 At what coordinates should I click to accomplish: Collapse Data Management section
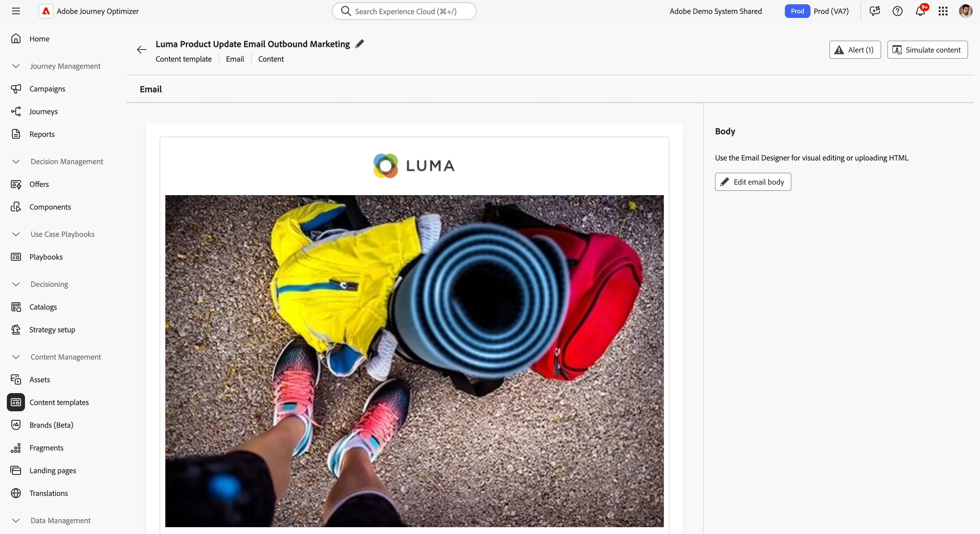click(16, 521)
